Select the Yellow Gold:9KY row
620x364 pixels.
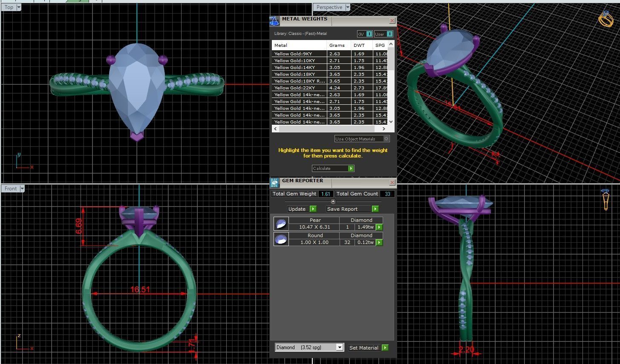[330, 54]
